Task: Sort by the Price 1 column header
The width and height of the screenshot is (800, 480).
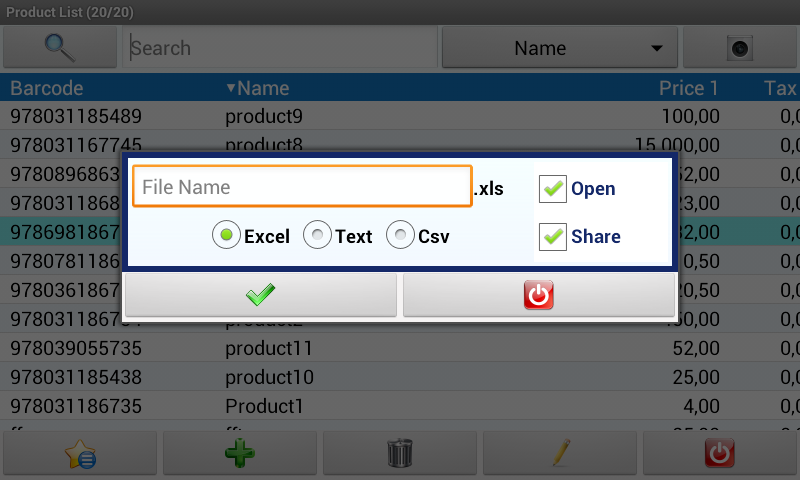Action: point(689,88)
